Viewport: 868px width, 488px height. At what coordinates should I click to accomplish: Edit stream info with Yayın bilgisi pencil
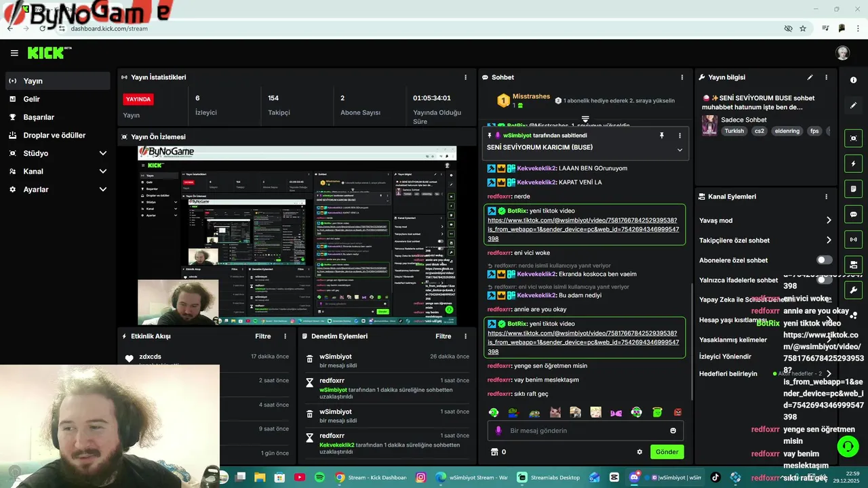click(810, 77)
